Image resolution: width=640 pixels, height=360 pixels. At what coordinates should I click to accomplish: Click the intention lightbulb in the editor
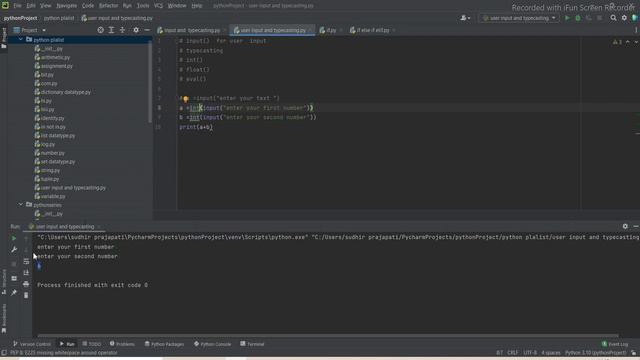tap(185, 99)
